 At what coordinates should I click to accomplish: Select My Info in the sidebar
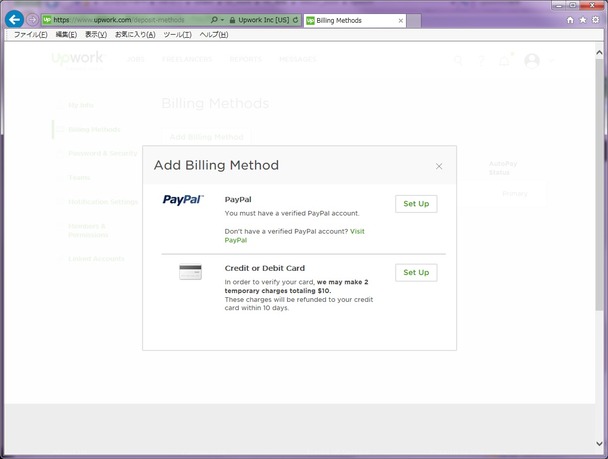(x=81, y=105)
